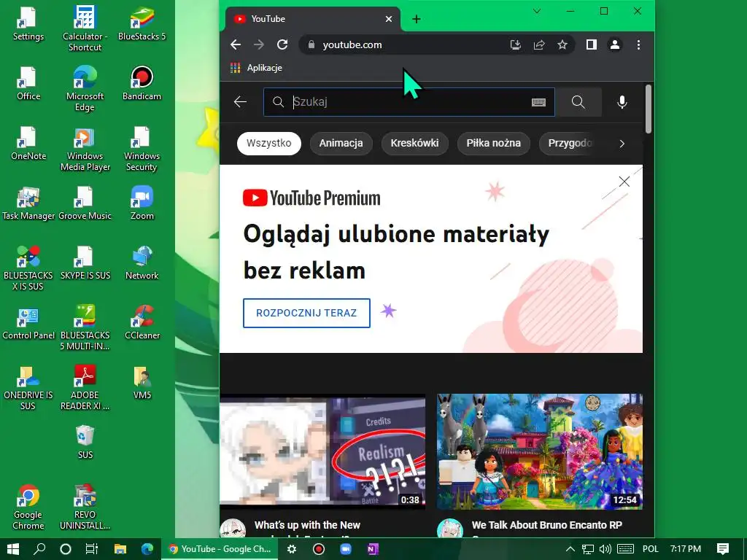Open a new Chrome tab
Image resolution: width=747 pixels, height=560 pixels.
(x=417, y=19)
